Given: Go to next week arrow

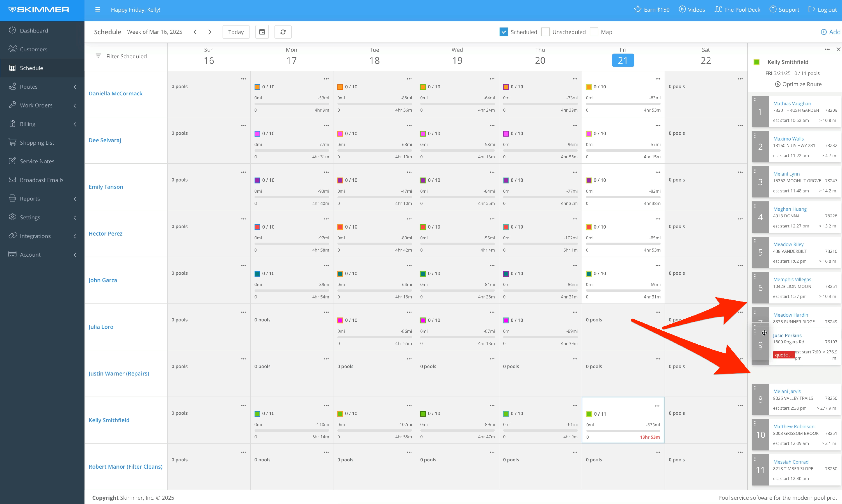Looking at the screenshot, I should [x=210, y=32].
